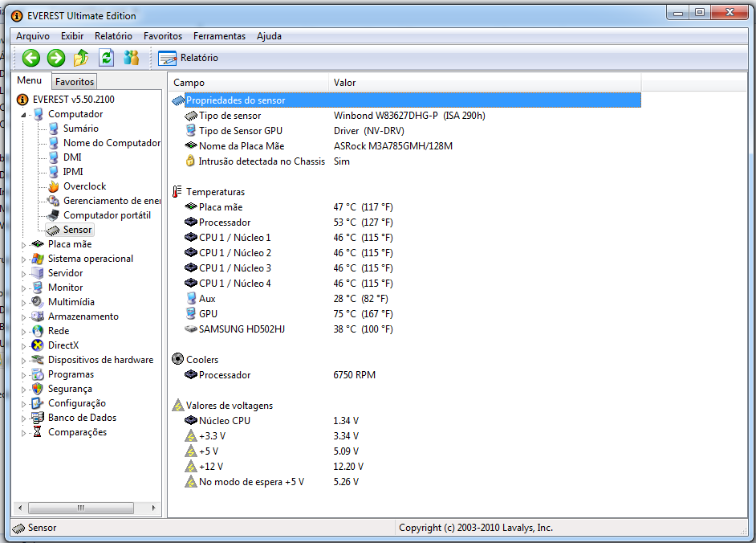Click the Computador portátil laptop icon
The image size is (756, 543).
[x=54, y=215]
